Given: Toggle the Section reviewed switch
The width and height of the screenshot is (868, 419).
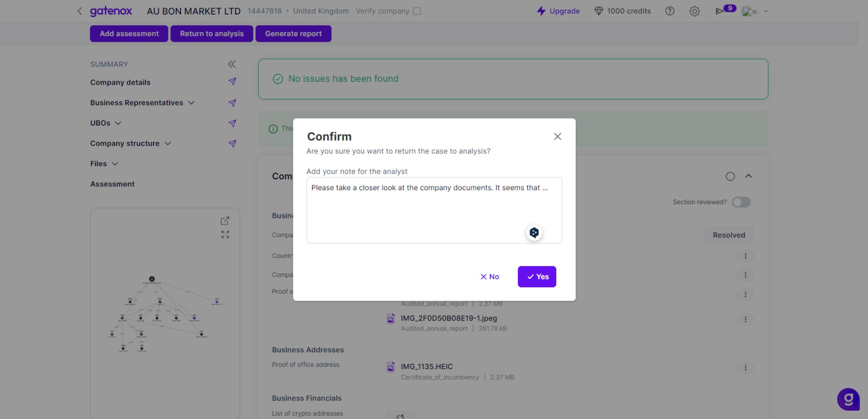Looking at the screenshot, I should coord(741,202).
